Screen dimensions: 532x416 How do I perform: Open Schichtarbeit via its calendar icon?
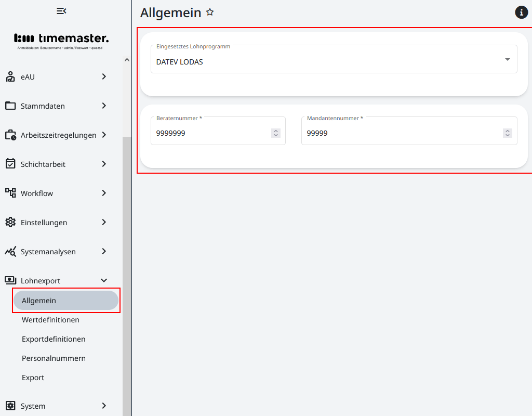pos(10,164)
